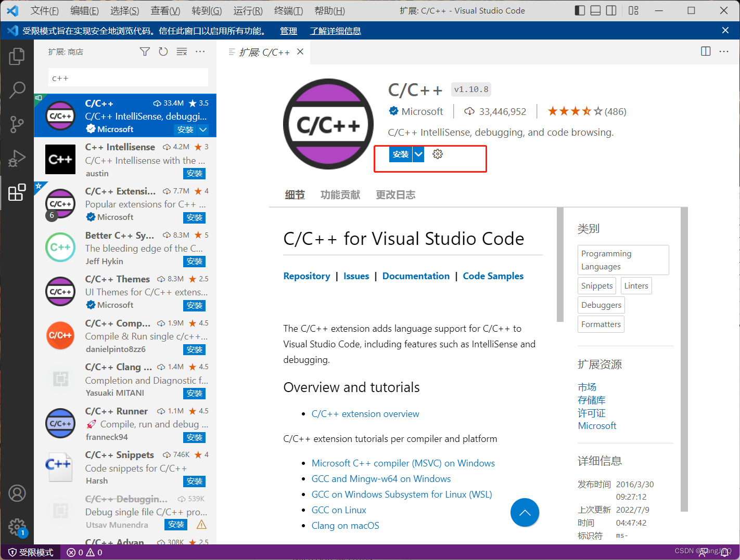
Task: Click 受限模式 in the status bar
Action: pyautogui.click(x=31, y=552)
